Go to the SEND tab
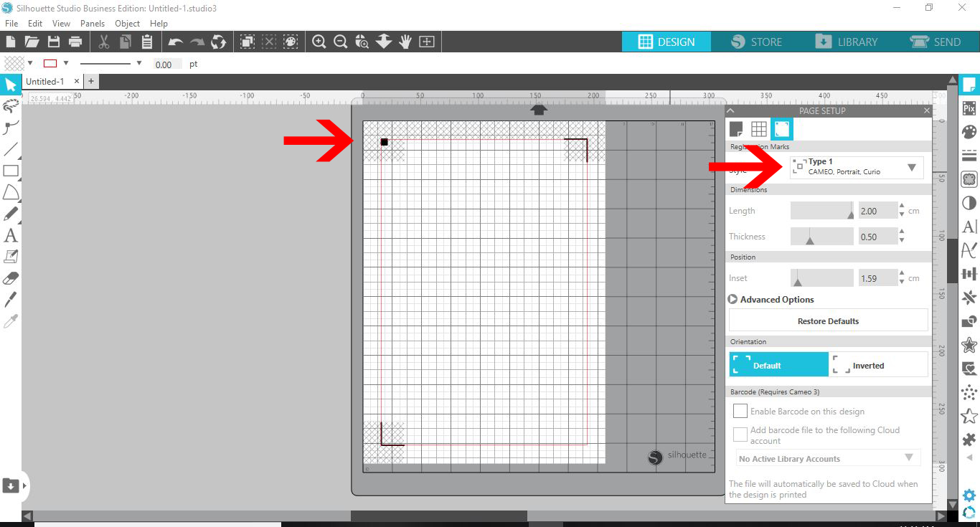 point(935,42)
